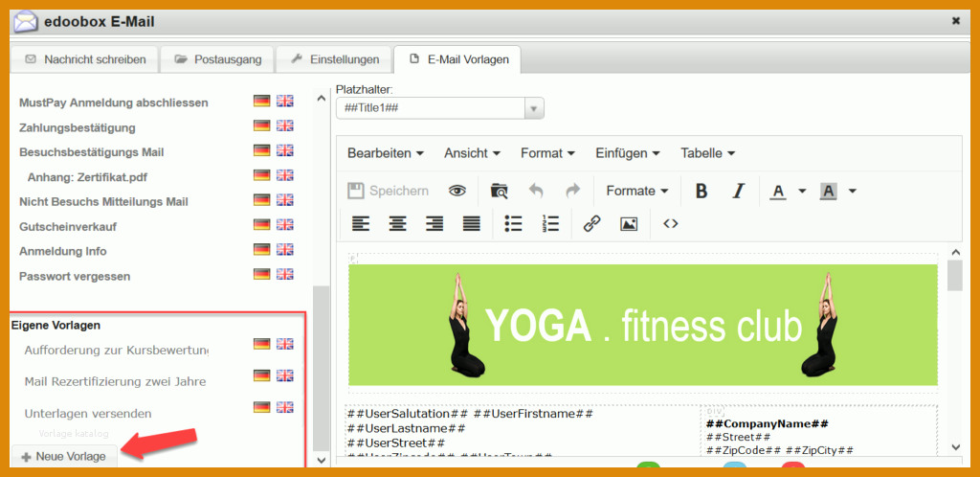
Task: Justify text alignment
Action: (x=471, y=224)
